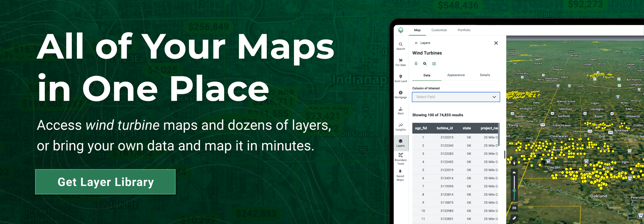This screenshot has height=224, width=644.
Task: Click the turbine_id column header
Action: click(445, 128)
